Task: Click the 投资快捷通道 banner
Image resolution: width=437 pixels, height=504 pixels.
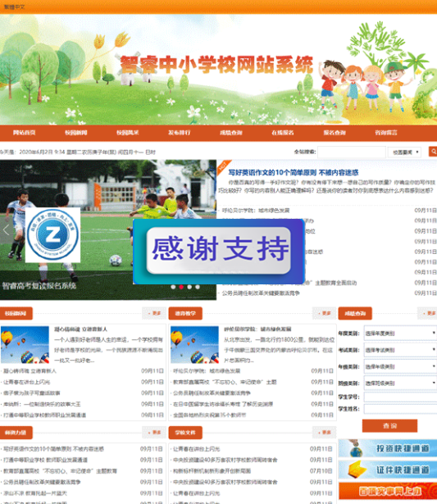Action: [388, 448]
